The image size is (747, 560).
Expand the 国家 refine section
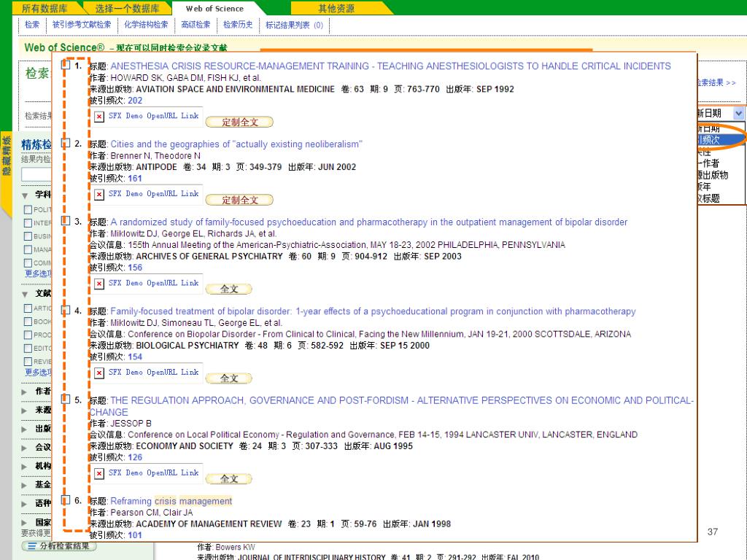click(24, 522)
